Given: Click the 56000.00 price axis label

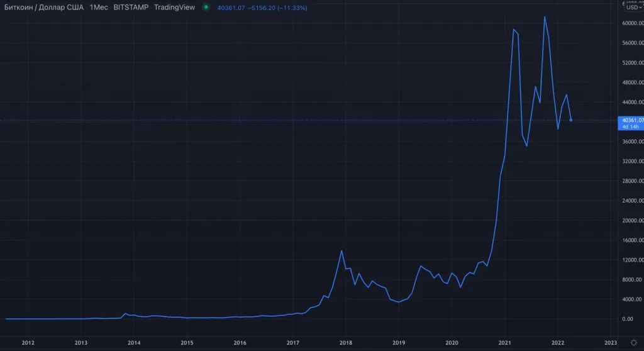Looking at the screenshot, I should point(633,43).
